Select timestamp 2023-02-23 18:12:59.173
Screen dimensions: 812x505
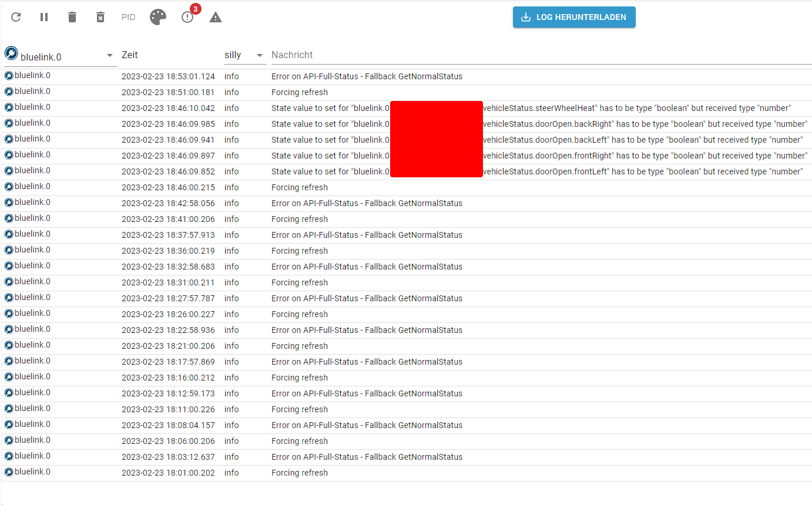click(x=168, y=393)
